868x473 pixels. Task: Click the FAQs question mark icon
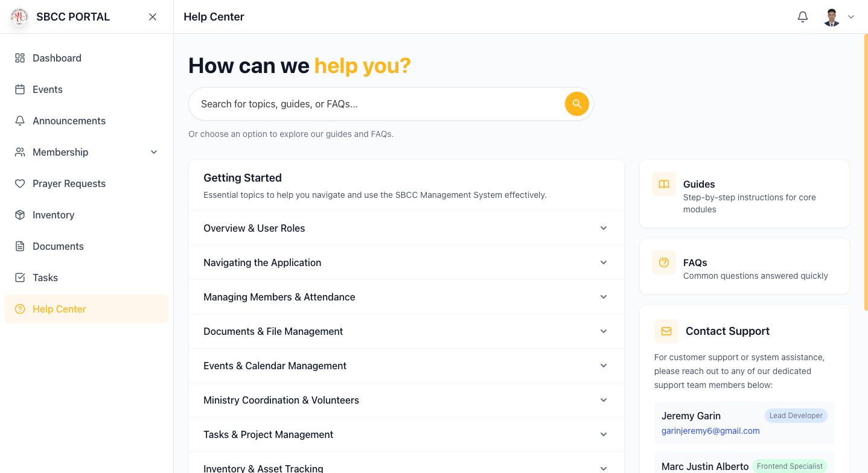[664, 263]
